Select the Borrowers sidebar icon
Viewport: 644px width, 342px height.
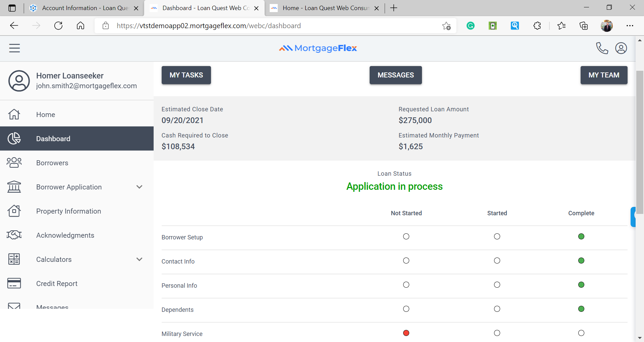(14, 163)
